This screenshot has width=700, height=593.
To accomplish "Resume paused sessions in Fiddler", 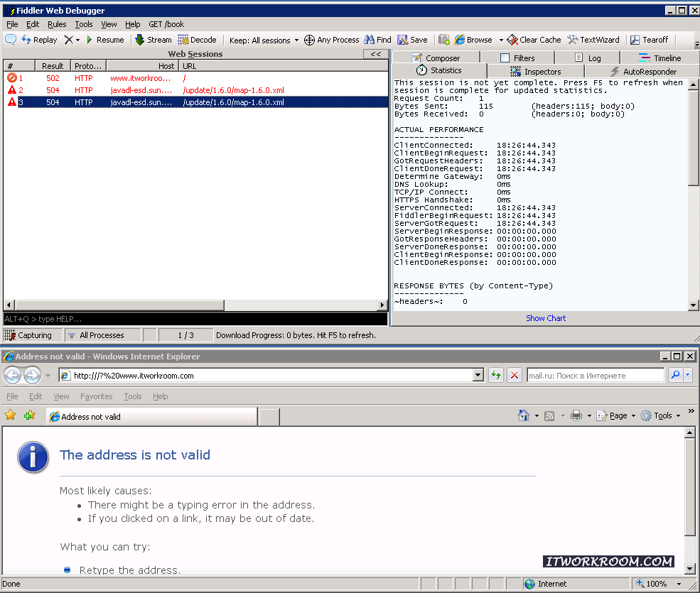I will point(105,40).
